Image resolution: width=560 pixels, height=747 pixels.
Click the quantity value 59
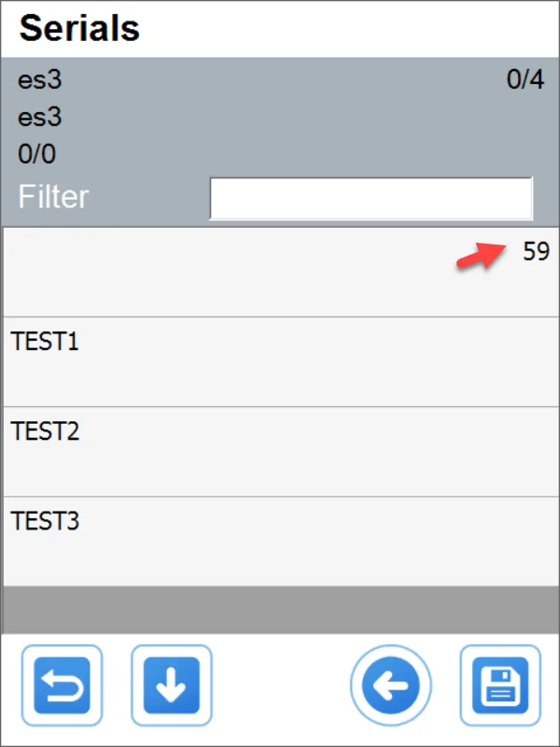(x=536, y=251)
